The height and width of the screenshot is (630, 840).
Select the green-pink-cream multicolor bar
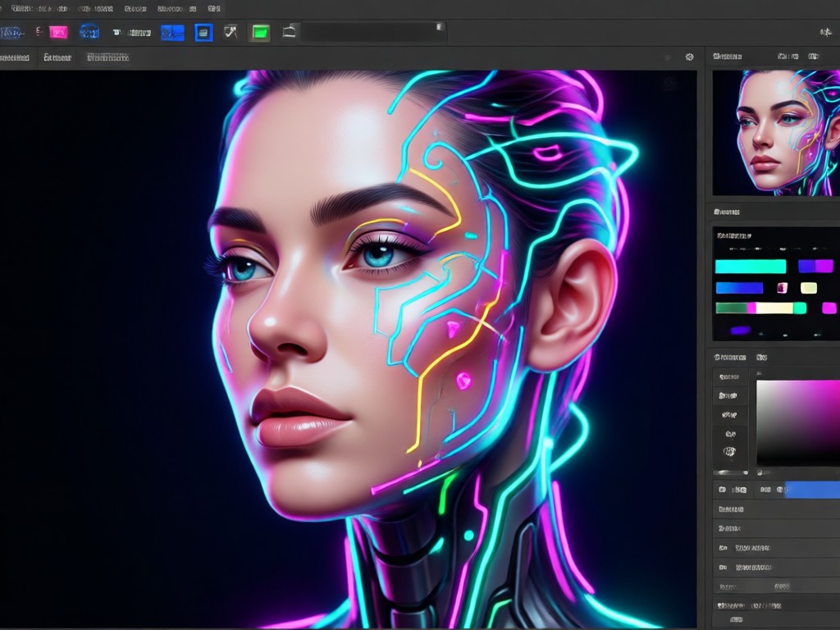click(760, 308)
